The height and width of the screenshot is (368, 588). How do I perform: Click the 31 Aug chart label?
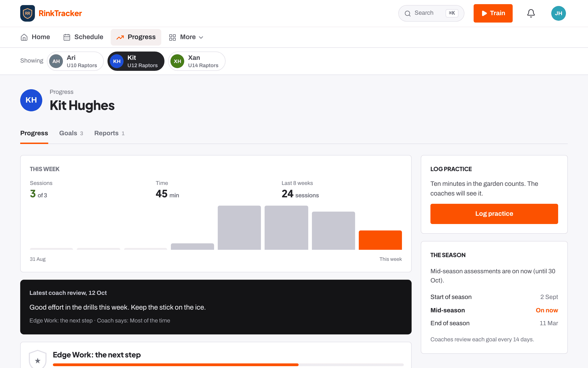38,259
